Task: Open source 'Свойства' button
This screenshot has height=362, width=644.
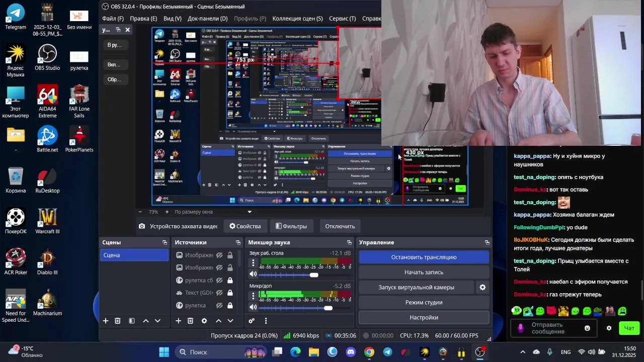Action: [x=245, y=226]
